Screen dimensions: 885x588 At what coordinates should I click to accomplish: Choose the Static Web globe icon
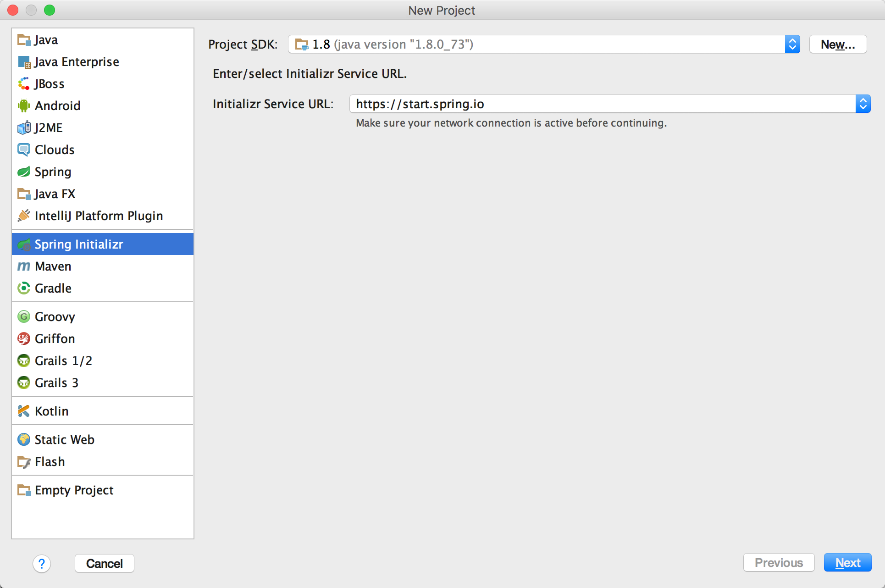click(x=24, y=440)
